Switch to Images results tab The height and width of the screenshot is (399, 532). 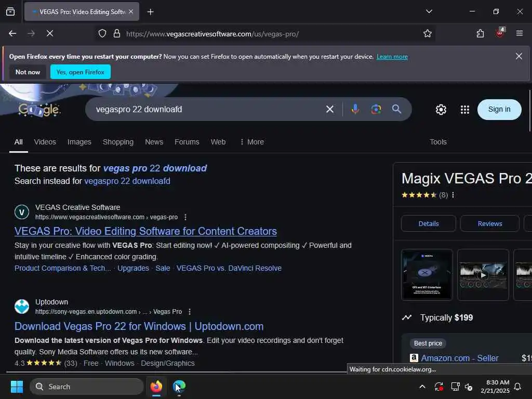79,142
